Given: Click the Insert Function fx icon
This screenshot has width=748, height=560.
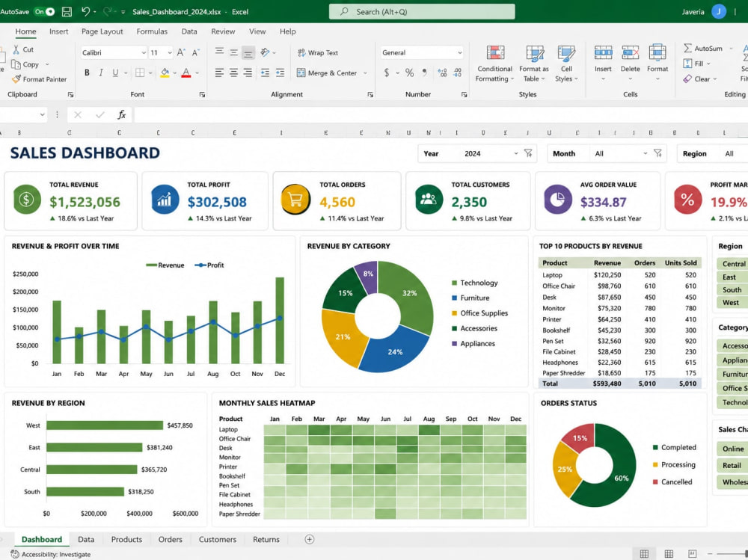Looking at the screenshot, I should tap(122, 114).
